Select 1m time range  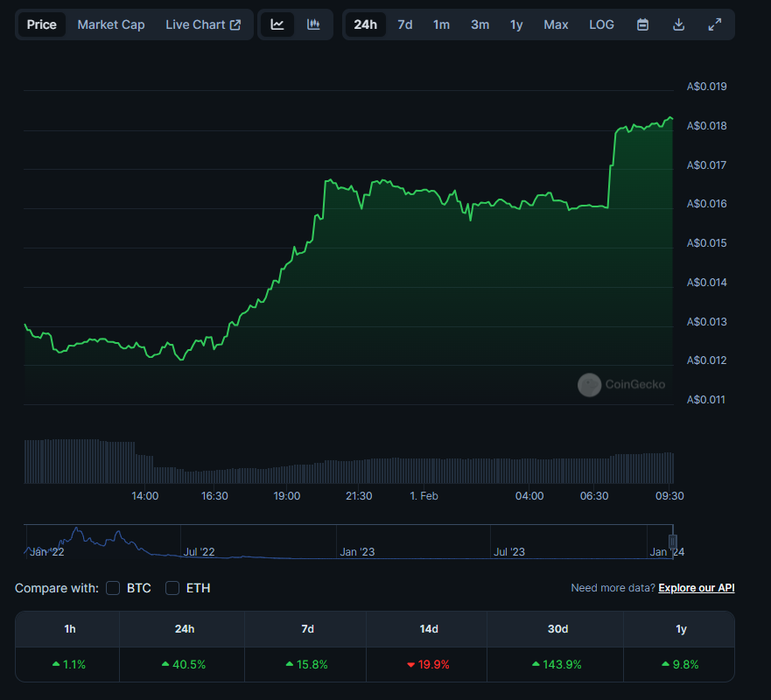[x=441, y=24]
